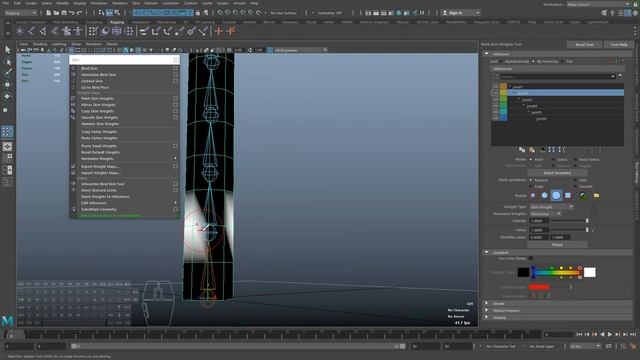Expand the Stylus Pressure section
Viewport: 640px width, 360px height.
[x=486, y=310]
